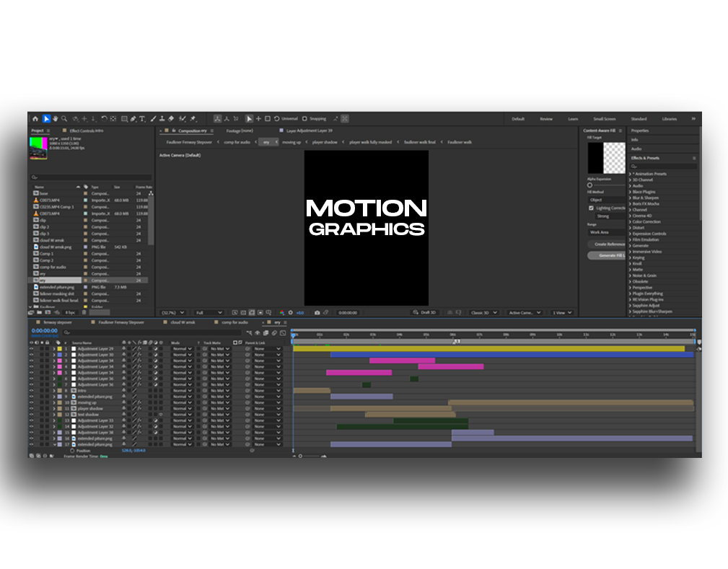Screen dimensions: 728x569
Task: Hide Adjustment Layer 29 with eye icon
Action: tap(32, 348)
